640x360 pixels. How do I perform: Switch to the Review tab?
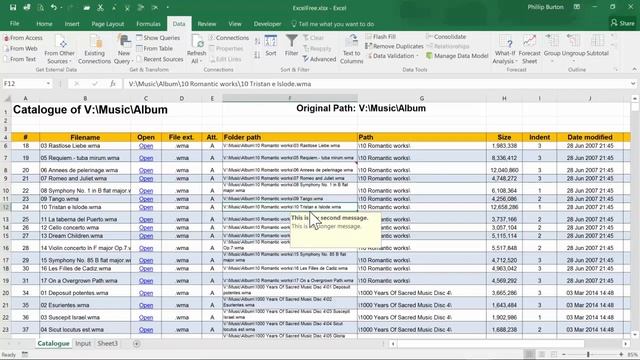[207, 24]
